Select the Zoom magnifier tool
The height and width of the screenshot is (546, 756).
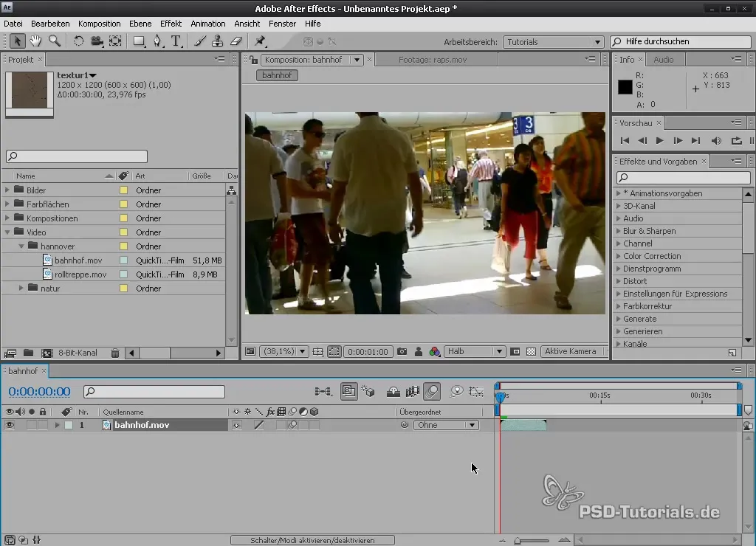coord(55,41)
